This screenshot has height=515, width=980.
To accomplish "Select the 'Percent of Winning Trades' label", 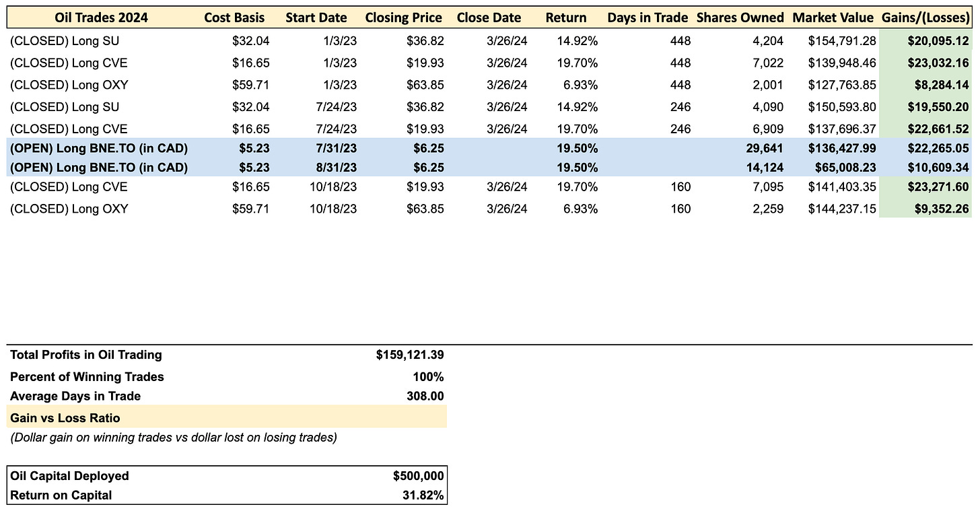I will [87, 376].
